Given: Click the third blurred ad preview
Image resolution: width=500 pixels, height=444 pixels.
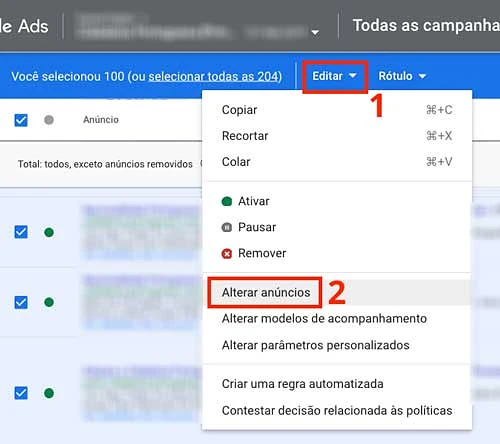Looking at the screenshot, I should [x=142, y=393].
